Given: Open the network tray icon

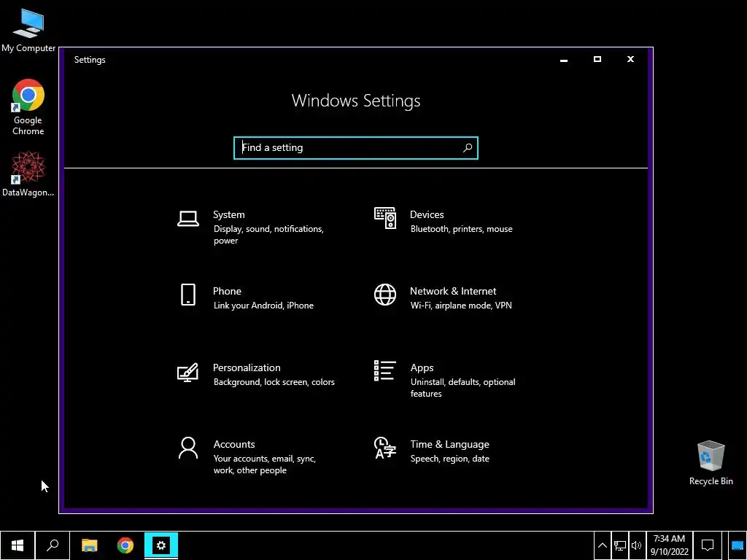Looking at the screenshot, I should point(620,545).
